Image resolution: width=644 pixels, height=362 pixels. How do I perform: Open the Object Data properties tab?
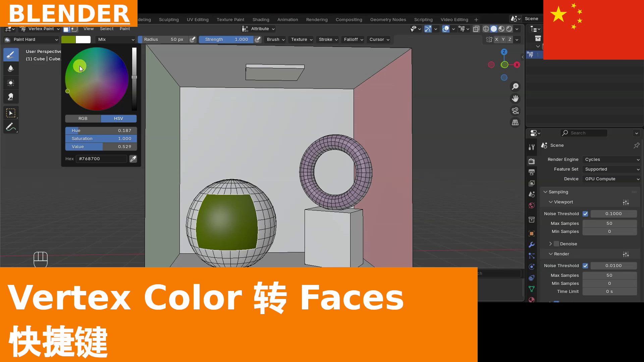(532, 289)
